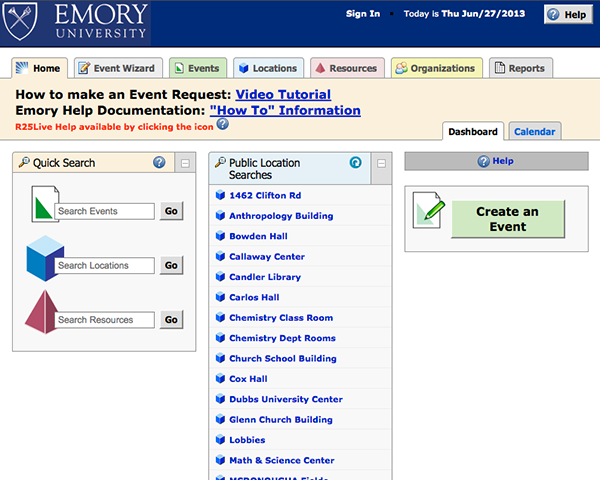Open the Organizations tab
Image resolution: width=600 pixels, height=480 pixels.
pyautogui.click(x=436, y=69)
